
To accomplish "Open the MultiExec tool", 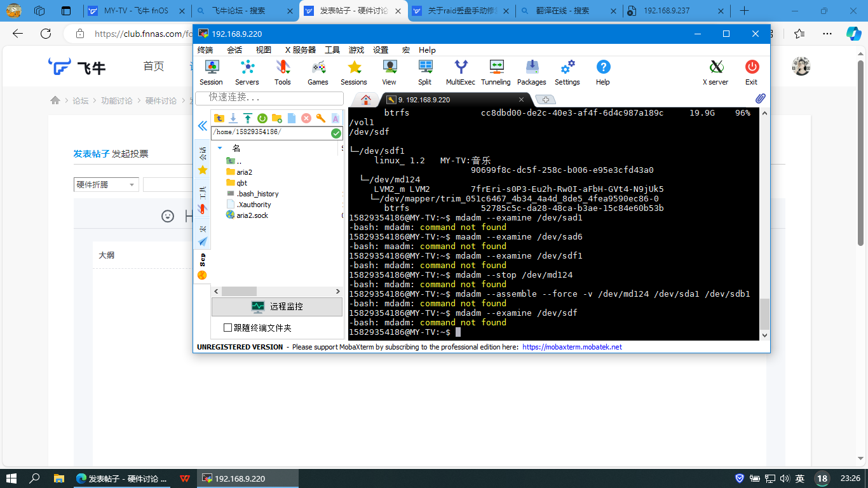I will tap(460, 72).
